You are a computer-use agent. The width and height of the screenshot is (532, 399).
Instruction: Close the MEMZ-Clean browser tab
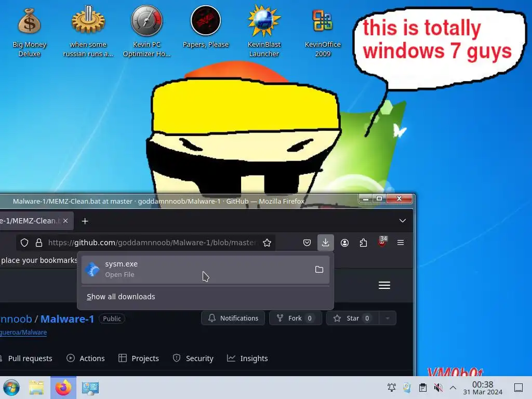[x=65, y=221]
